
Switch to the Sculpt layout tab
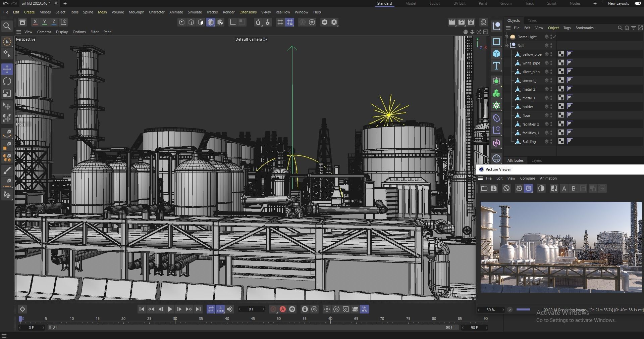click(x=434, y=3)
